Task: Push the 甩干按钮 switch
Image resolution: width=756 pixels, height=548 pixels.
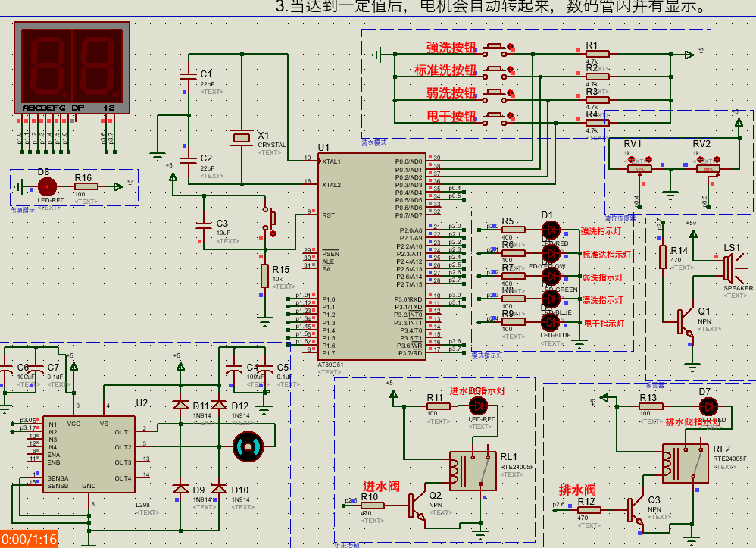Action: [494, 119]
